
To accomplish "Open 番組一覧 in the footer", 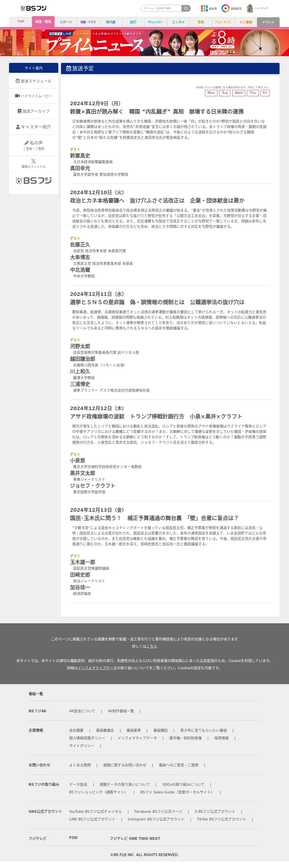I will tap(36, 694).
